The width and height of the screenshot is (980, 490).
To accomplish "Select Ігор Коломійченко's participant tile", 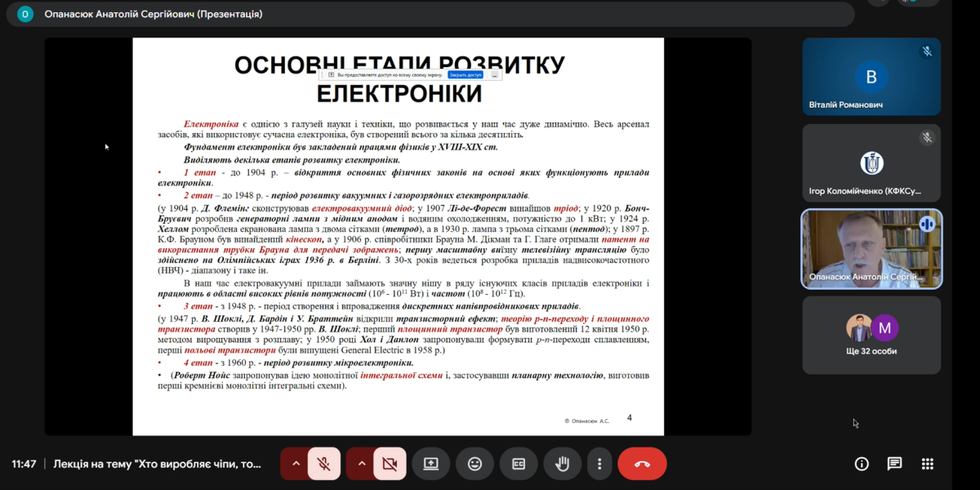I will pyautogui.click(x=871, y=163).
